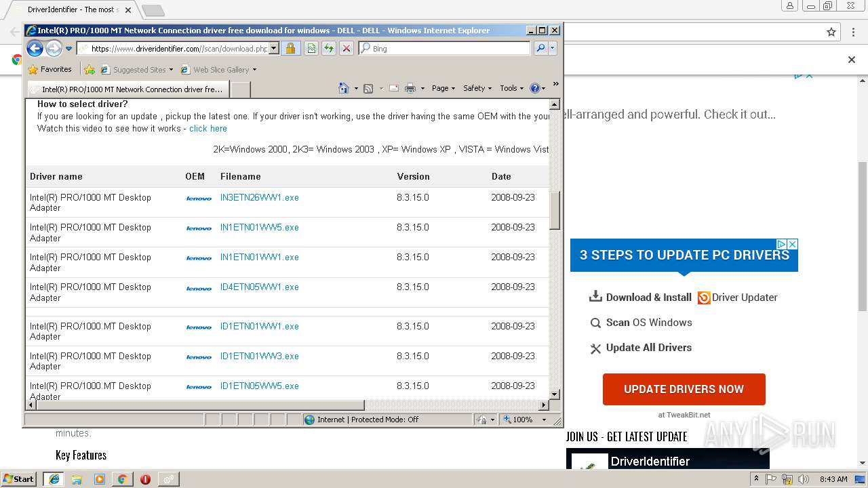The width and height of the screenshot is (868, 488).
Task: Click the Bing search magnifier button
Action: point(540,48)
